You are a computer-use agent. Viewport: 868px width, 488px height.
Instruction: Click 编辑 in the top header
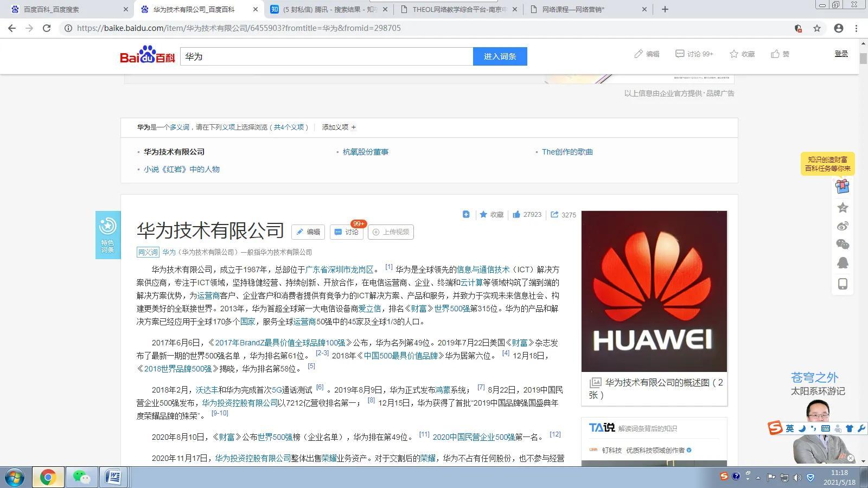647,54
